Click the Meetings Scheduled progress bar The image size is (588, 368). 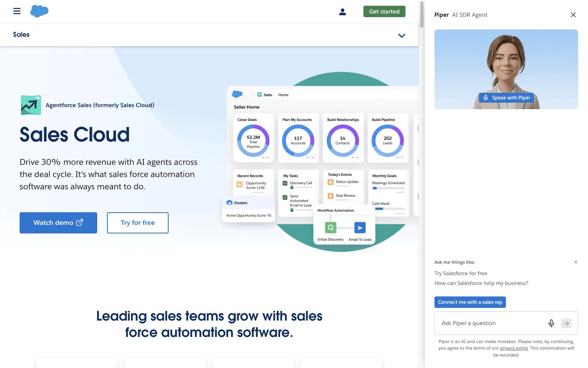388,188
